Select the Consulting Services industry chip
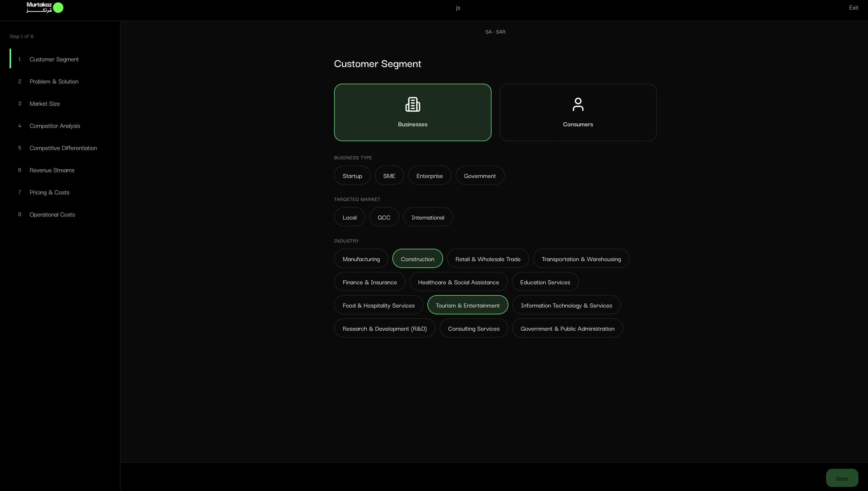The width and height of the screenshot is (868, 491). pos(474,328)
